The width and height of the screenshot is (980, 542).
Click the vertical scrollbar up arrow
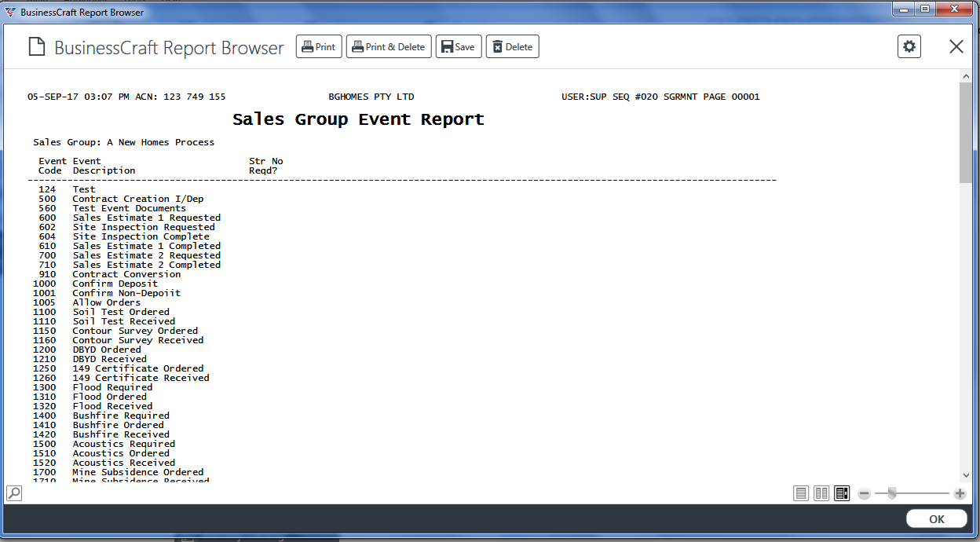[966, 75]
